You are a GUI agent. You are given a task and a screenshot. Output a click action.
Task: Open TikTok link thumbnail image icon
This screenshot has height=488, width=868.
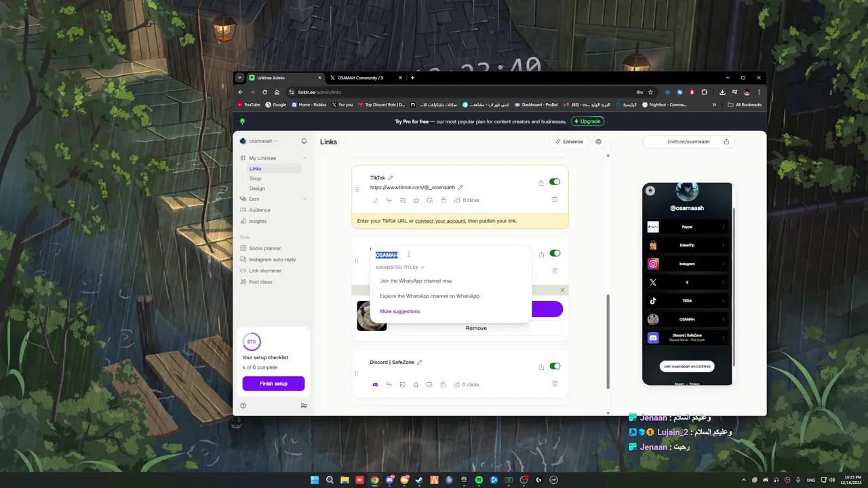[x=402, y=201]
